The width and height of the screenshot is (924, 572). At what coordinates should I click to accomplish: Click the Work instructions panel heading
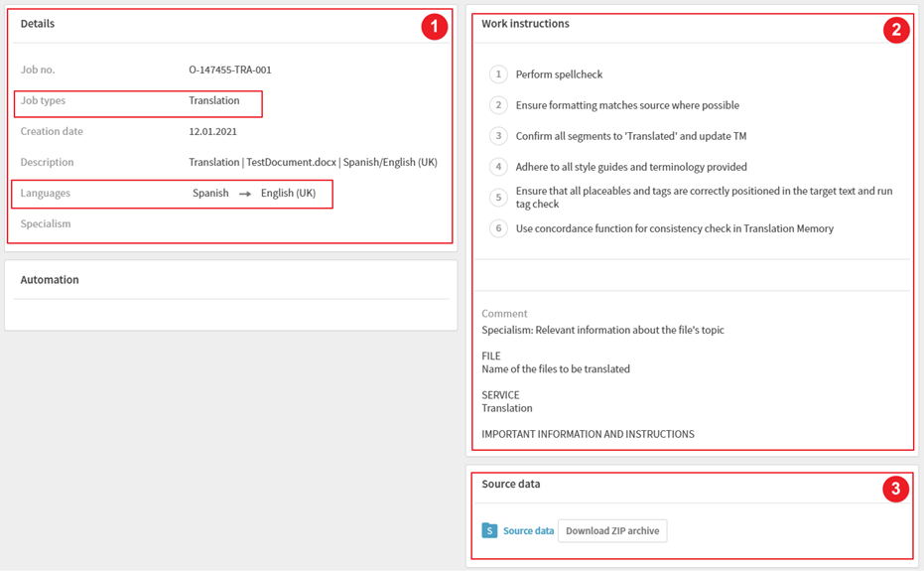(525, 24)
